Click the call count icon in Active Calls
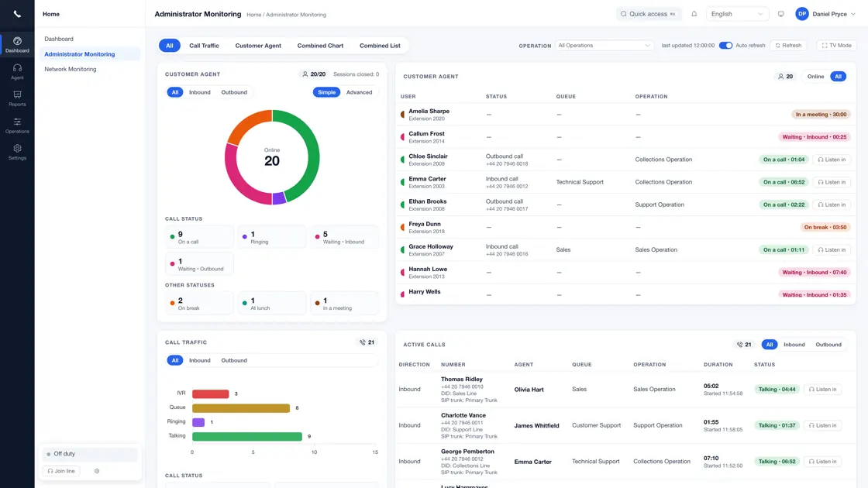This screenshot has width=868, height=488. (739, 345)
